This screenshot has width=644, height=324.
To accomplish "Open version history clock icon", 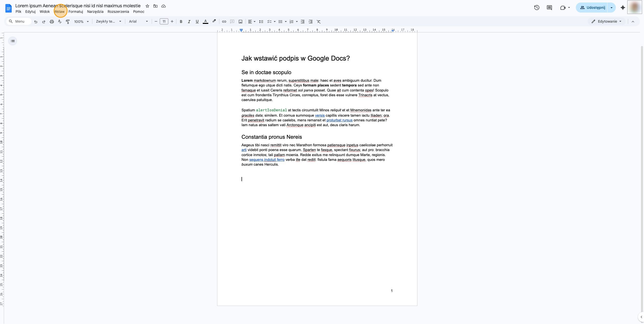I will point(537,8).
